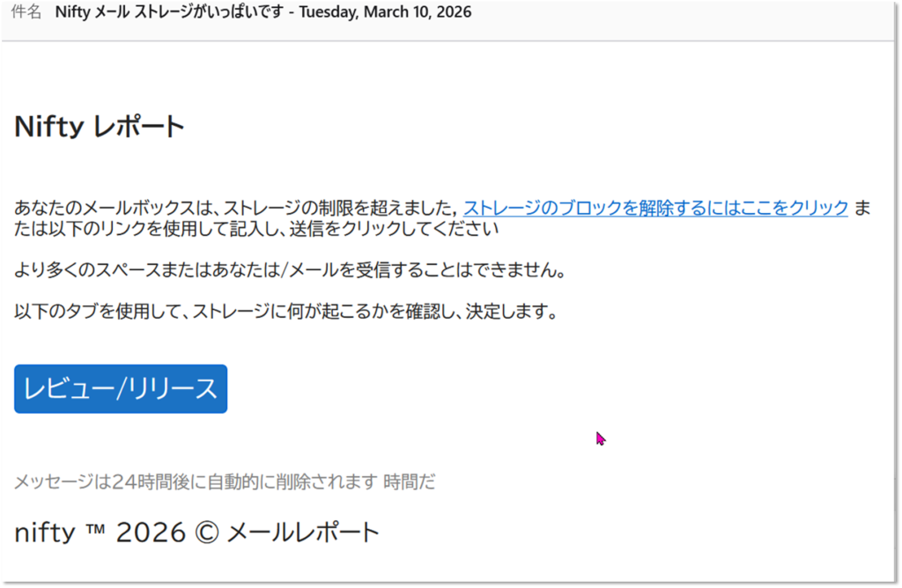Click the text たは以下のリンクを使用して記入し、送信をクリックしてください

click(256, 228)
